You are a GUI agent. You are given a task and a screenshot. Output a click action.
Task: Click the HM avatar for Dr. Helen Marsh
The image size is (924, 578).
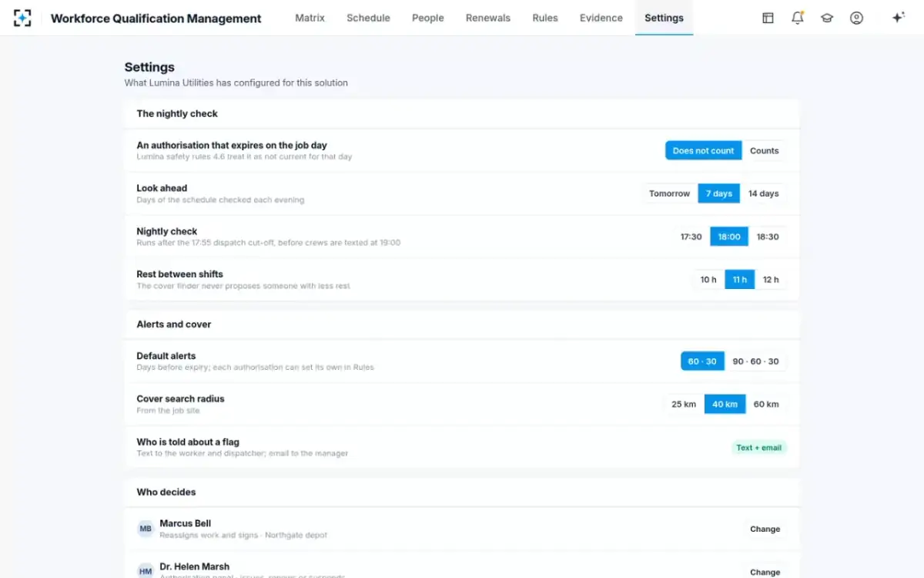click(146, 571)
